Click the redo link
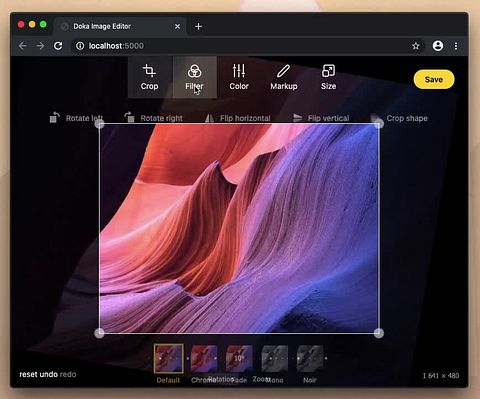 (68, 374)
